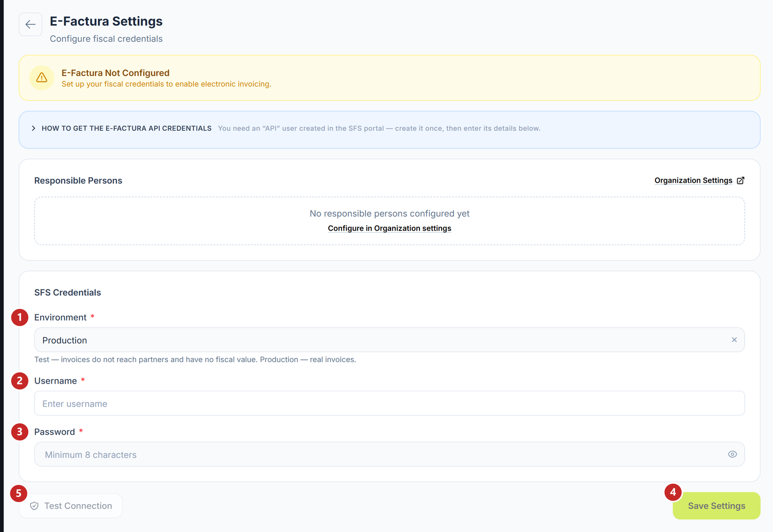Click the Test Connection button
Viewport: 773px width, 532px height.
coord(71,506)
